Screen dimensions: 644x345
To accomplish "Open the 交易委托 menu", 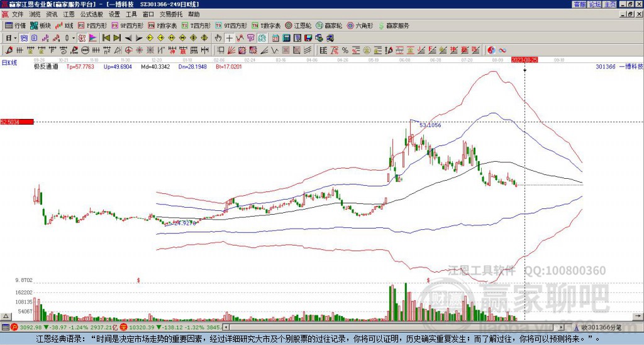I will (x=171, y=14).
